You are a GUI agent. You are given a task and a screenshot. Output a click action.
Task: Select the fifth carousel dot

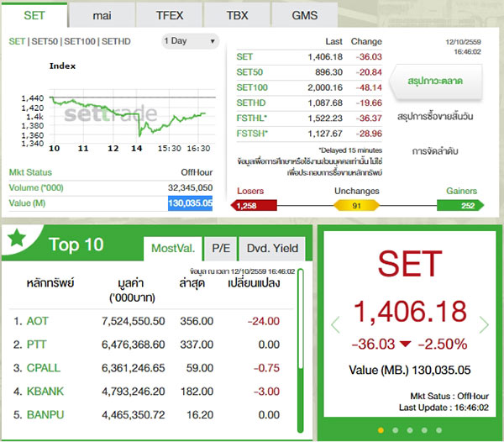(x=438, y=430)
